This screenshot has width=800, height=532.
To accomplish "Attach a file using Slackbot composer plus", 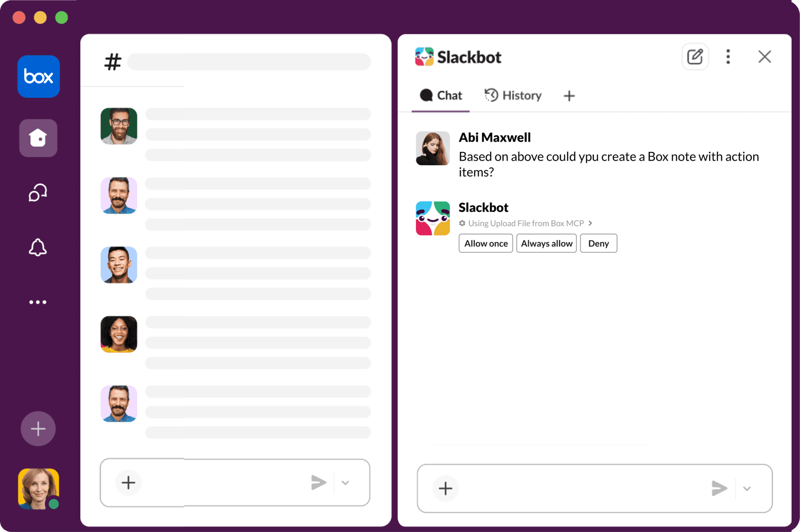I will (445, 488).
